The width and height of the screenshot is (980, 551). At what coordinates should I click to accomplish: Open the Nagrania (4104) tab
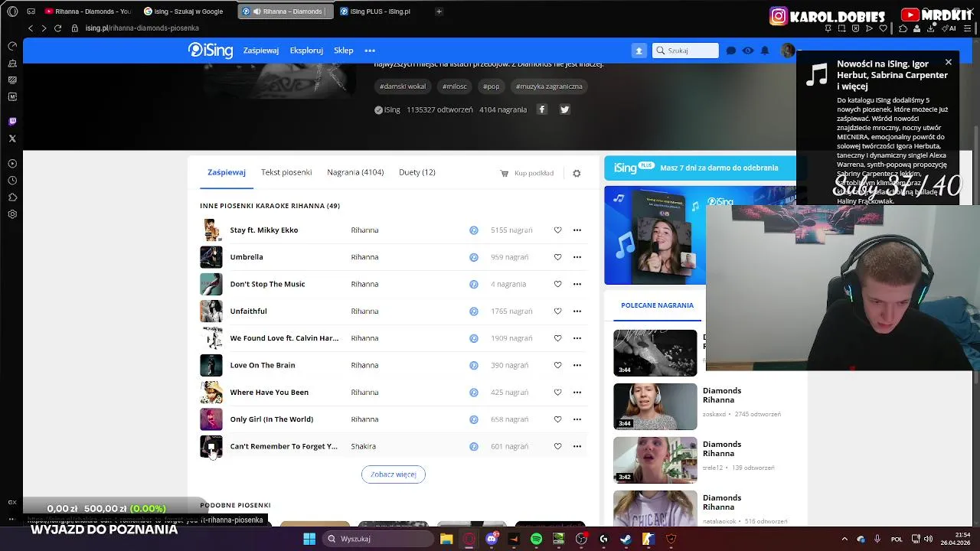coord(355,172)
